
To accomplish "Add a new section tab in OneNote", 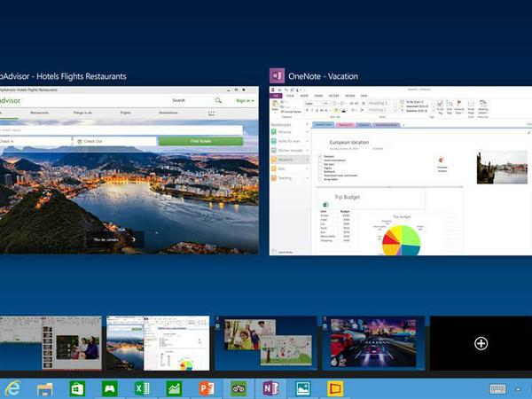I will (403, 125).
